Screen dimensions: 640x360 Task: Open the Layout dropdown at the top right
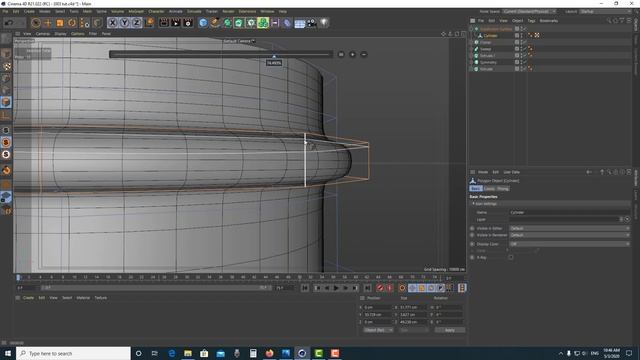(x=606, y=11)
